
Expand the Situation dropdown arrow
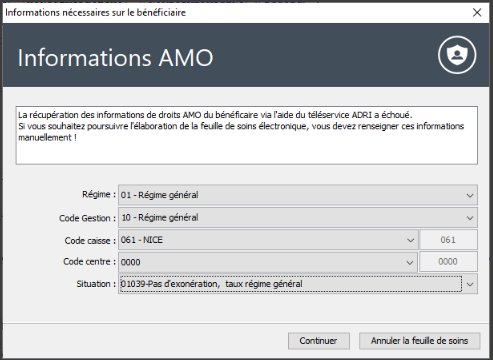470,284
